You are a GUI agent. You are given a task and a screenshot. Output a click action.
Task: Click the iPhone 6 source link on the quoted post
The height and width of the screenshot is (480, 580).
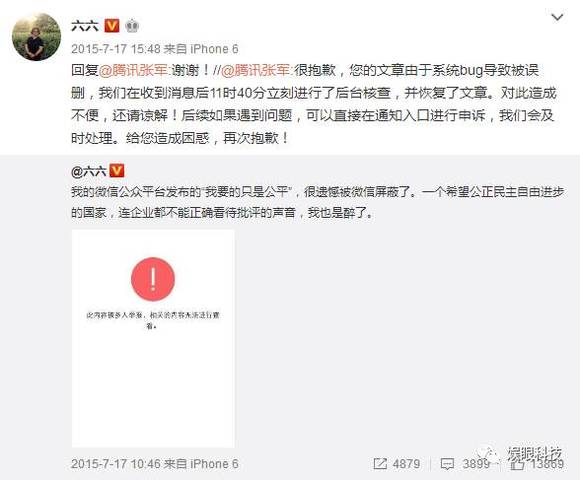click(214, 464)
